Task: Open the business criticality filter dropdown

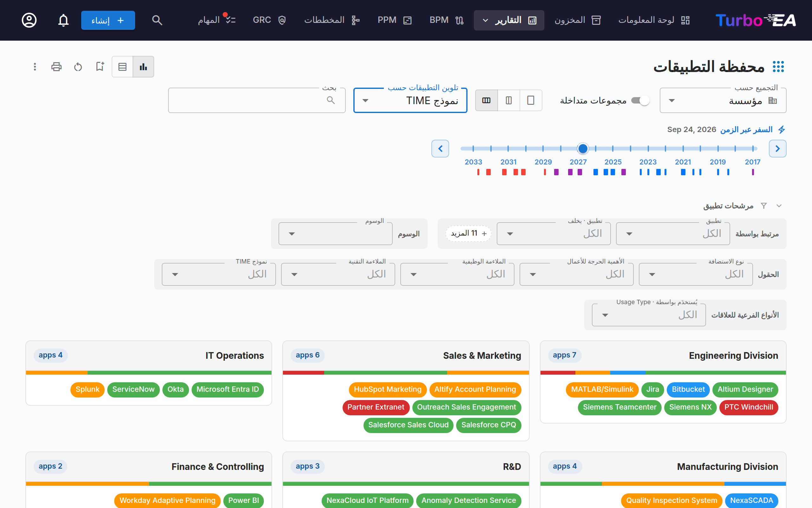Action: pos(576,274)
